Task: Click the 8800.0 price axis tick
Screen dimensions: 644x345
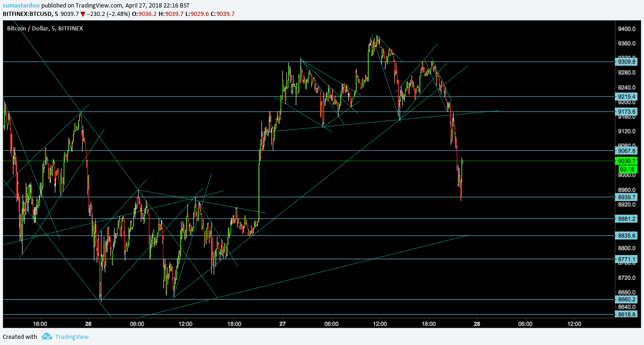Action: coord(627,248)
